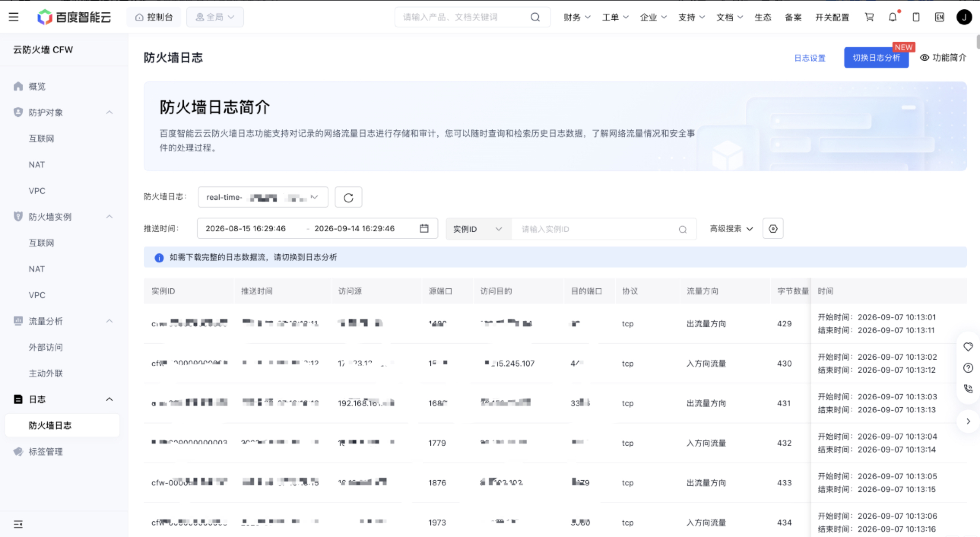Select VPC under 防火墙实例
980x537 pixels.
[x=37, y=295]
